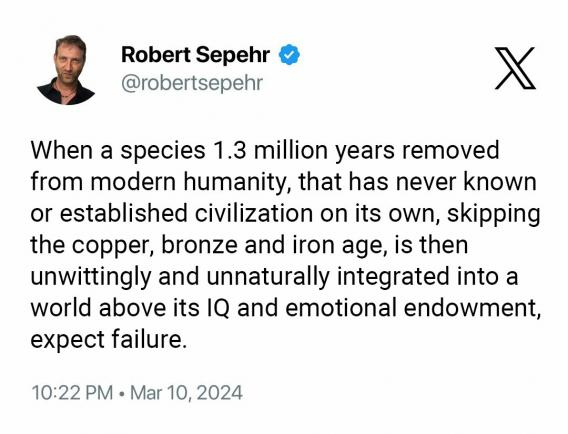Click the tweet line starting "or established civilization"
Image resolution: width=568 pixels, height=434 pixels.
pyautogui.click(x=285, y=214)
